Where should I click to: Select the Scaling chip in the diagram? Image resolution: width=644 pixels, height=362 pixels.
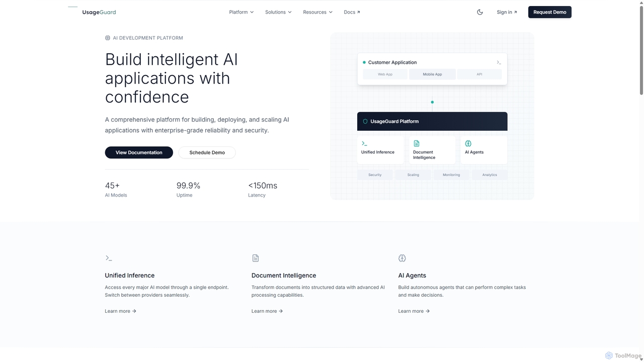(x=413, y=175)
